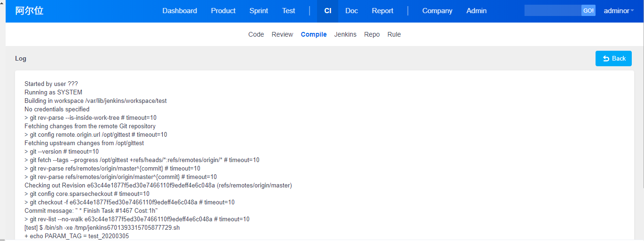Screen dimensions: 644x241
Task: Open the Jenkins tab
Action: pyautogui.click(x=345, y=34)
